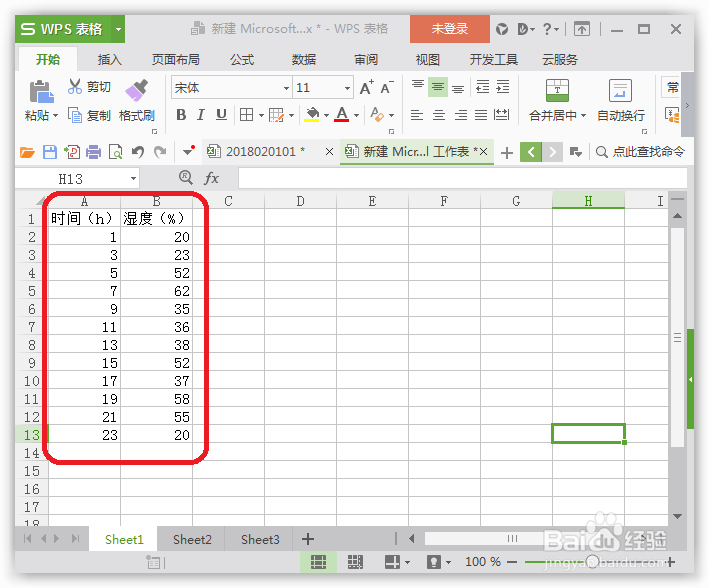This screenshot has width=709, height=588.
Task: Click the Print icon
Action: (x=94, y=152)
